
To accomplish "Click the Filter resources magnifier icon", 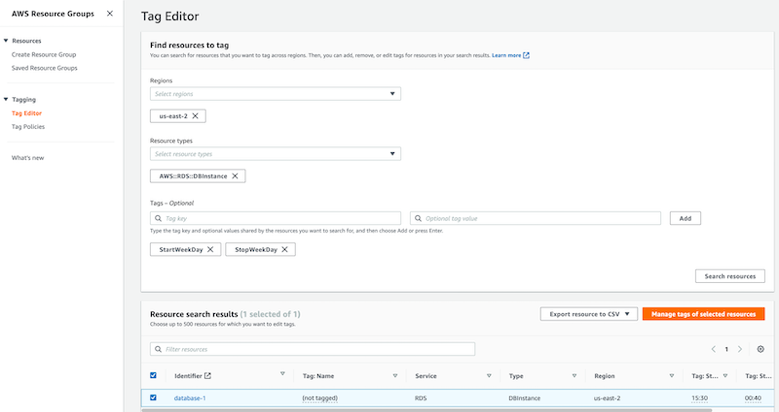I will pyautogui.click(x=158, y=349).
